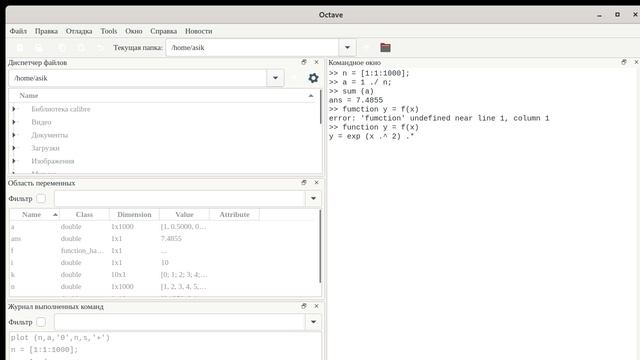Sort variables by Value column
The image size is (640, 360).
point(184,214)
